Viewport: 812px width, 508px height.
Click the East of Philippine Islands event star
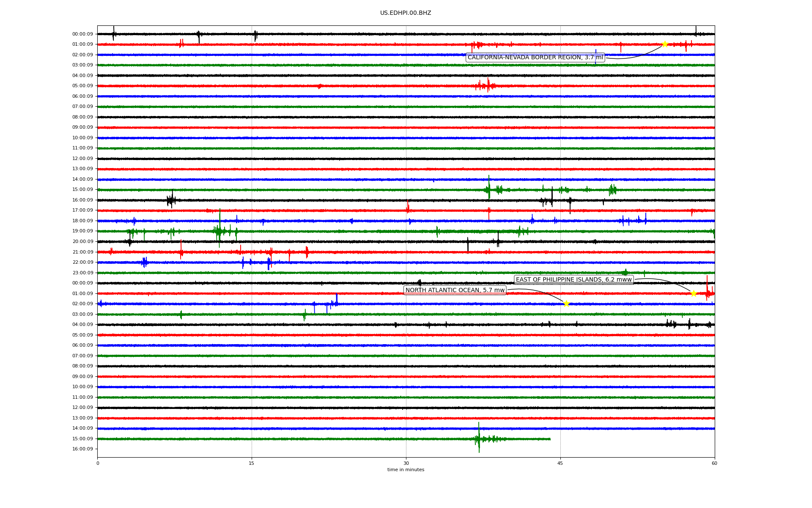(694, 293)
